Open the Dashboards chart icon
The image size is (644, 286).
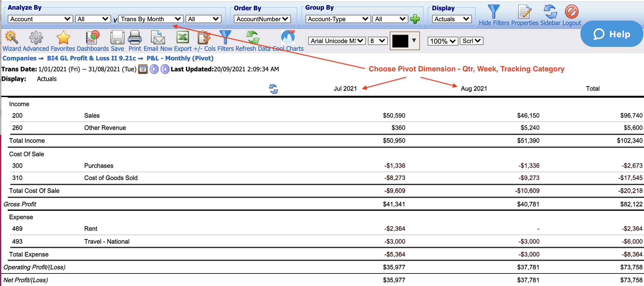(92, 37)
